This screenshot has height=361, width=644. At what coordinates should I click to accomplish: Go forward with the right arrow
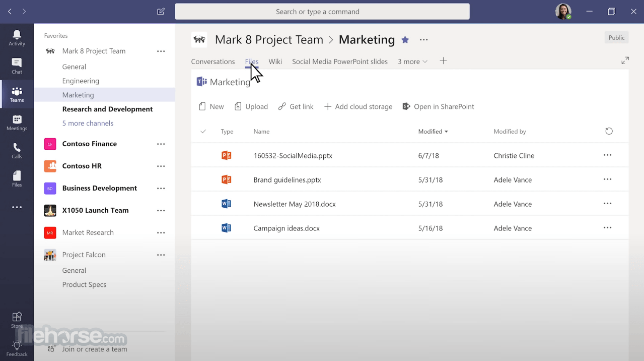click(x=24, y=11)
